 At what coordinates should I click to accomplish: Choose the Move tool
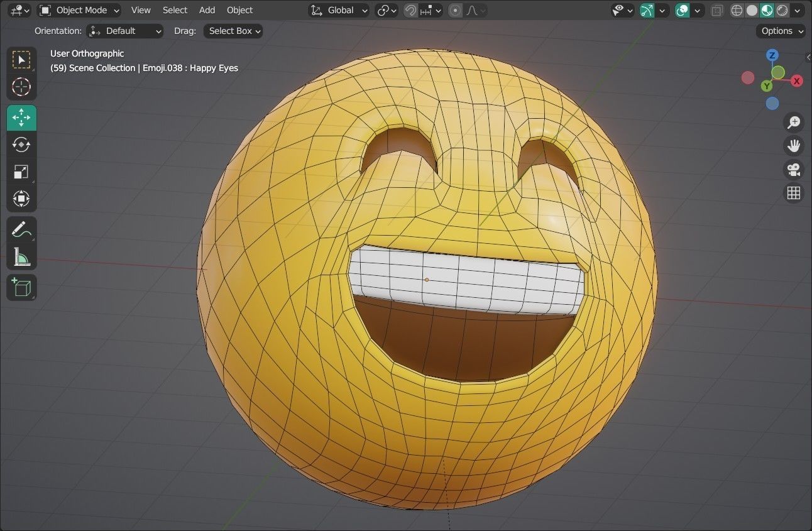tap(21, 118)
